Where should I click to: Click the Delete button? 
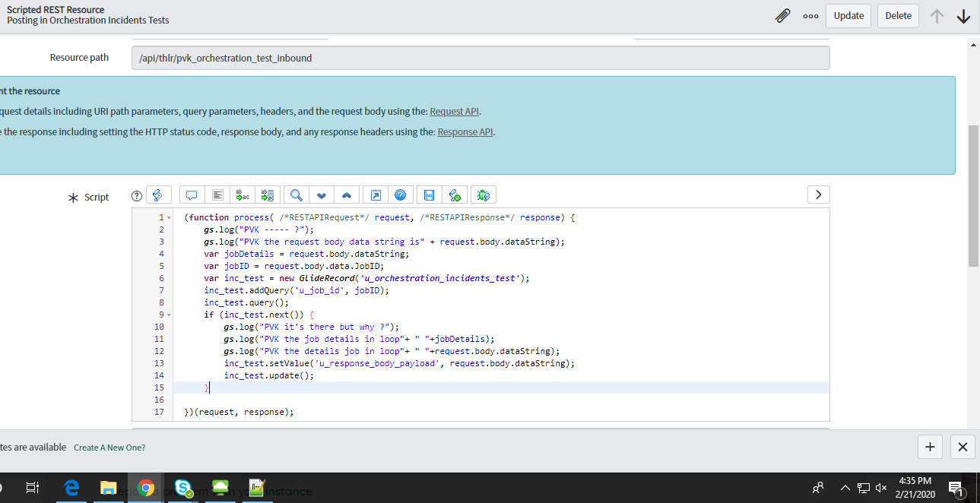(898, 16)
